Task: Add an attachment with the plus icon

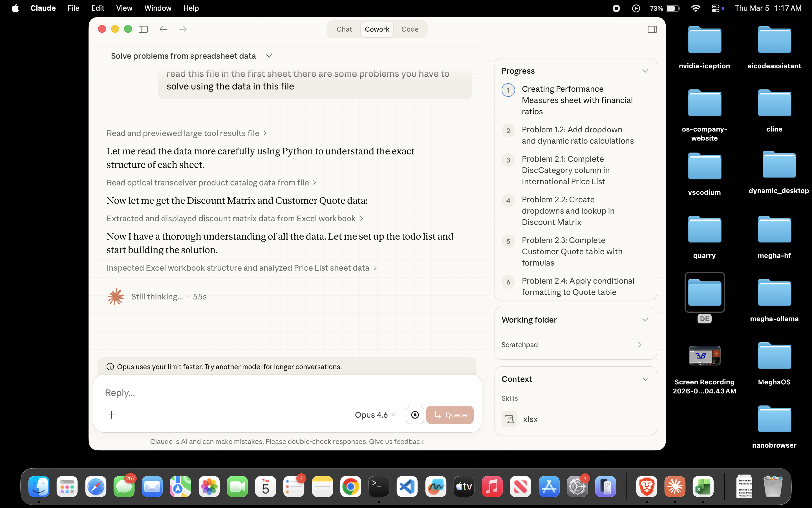Action: (x=112, y=415)
